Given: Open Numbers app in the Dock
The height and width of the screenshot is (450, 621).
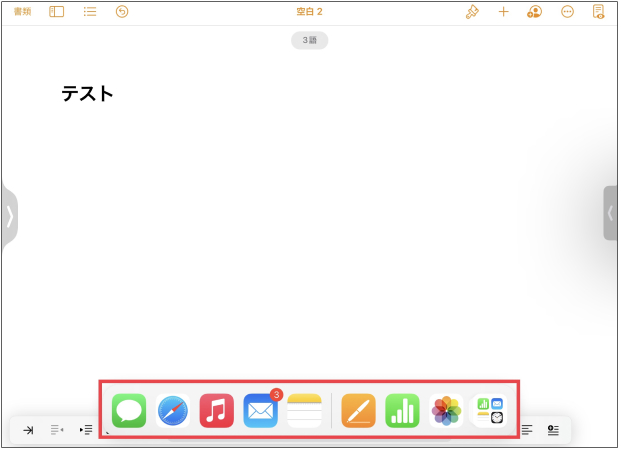Looking at the screenshot, I should 402,410.
